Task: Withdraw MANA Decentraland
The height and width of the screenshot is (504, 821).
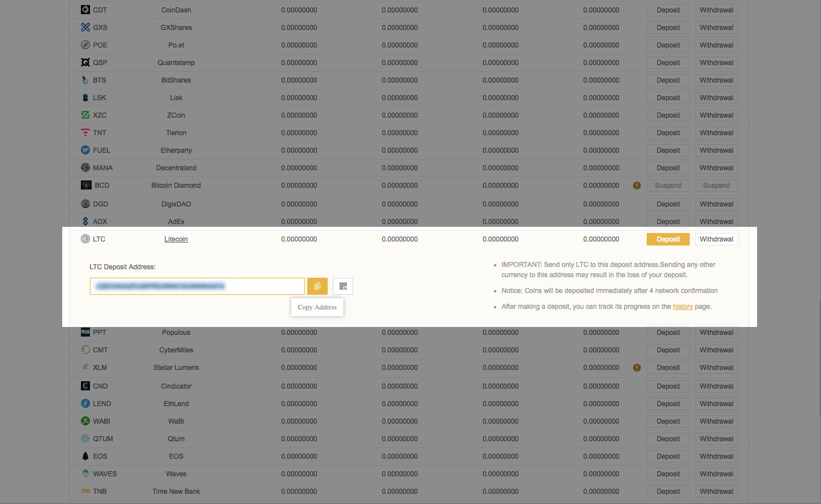Action: (x=716, y=168)
